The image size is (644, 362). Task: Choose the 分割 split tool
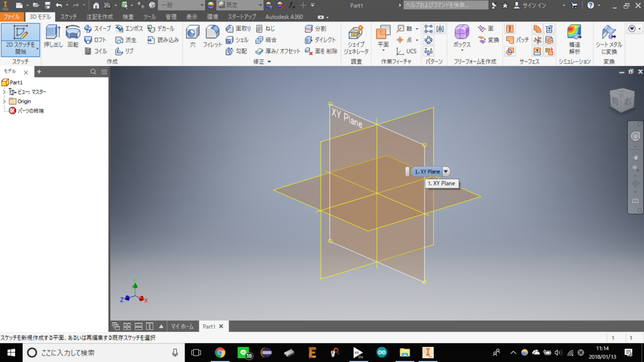coord(316,29)
